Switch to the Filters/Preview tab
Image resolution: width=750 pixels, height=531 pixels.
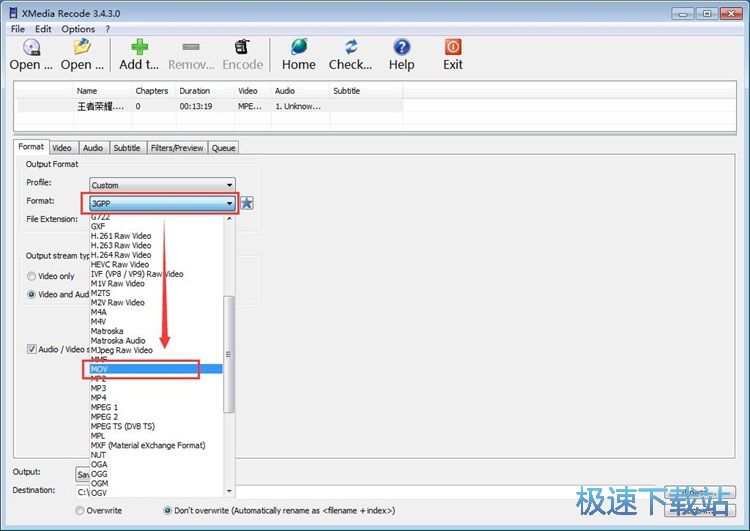tap(177, 148)
